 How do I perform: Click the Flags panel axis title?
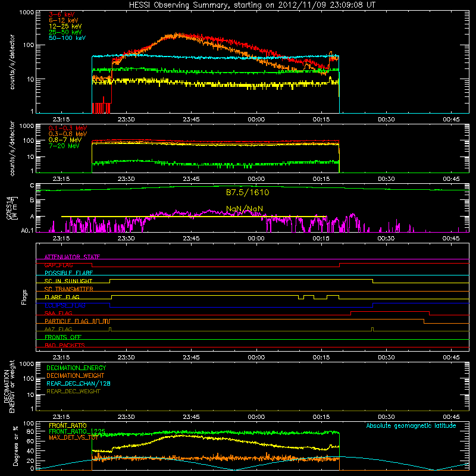click(x=24, y=297)
